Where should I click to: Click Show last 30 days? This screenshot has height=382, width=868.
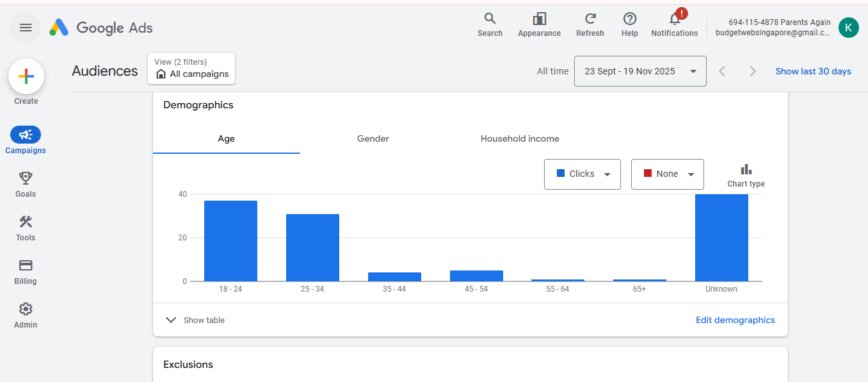tap(813, 71)
